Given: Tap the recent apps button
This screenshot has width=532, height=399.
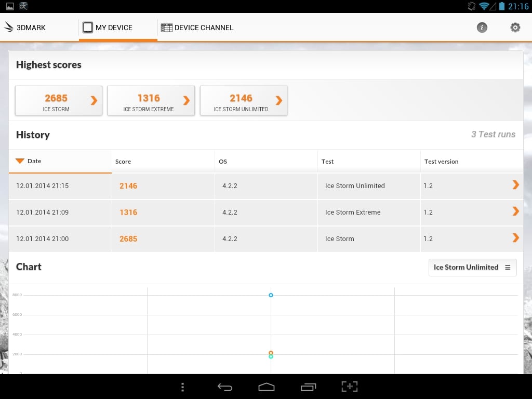Looking at the screenshot, I should click(x=308, y=387).
